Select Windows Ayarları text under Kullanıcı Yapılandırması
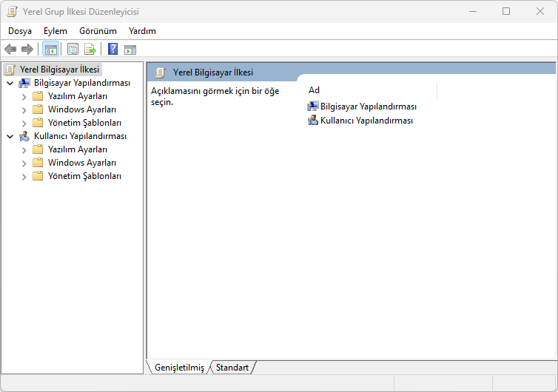Image resolution: width=558 pixels, height=392 pixels. coord(82,163)
